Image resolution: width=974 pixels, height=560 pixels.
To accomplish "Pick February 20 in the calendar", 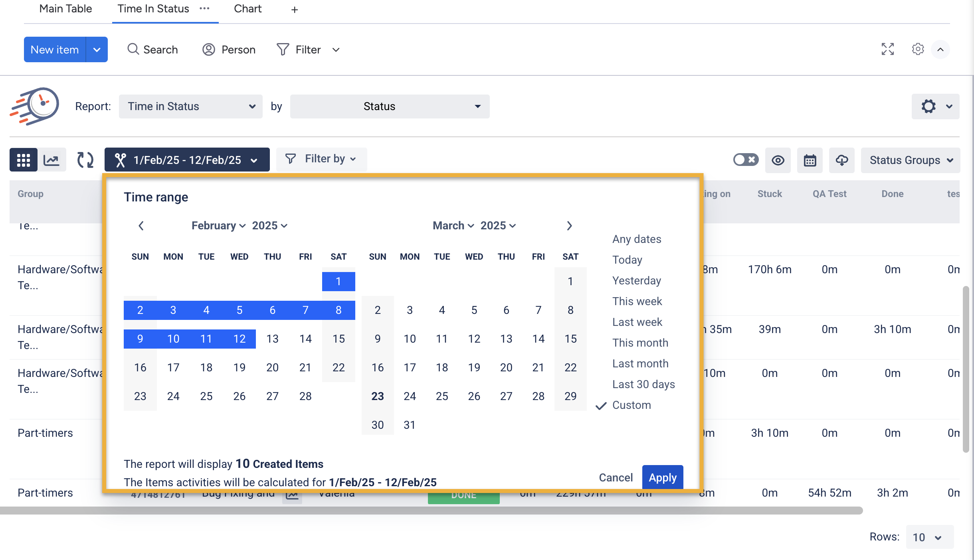I will click(272, 367).
